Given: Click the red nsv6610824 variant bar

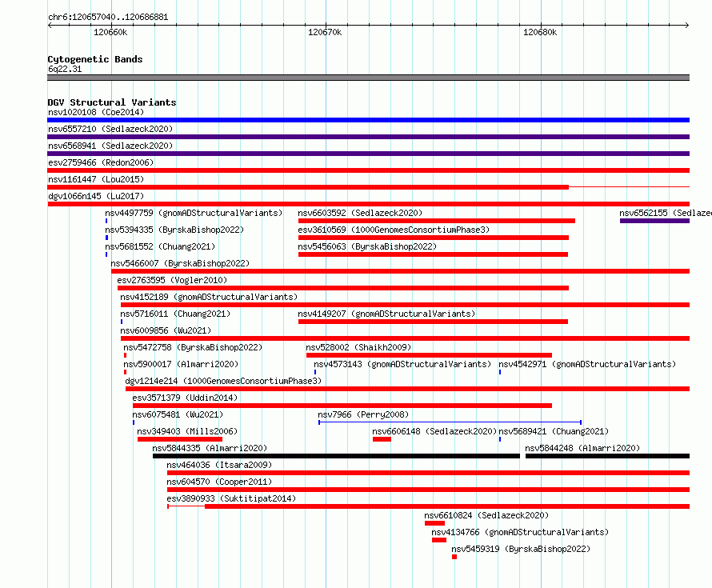Looking at the screenshot, I should 434,523.
